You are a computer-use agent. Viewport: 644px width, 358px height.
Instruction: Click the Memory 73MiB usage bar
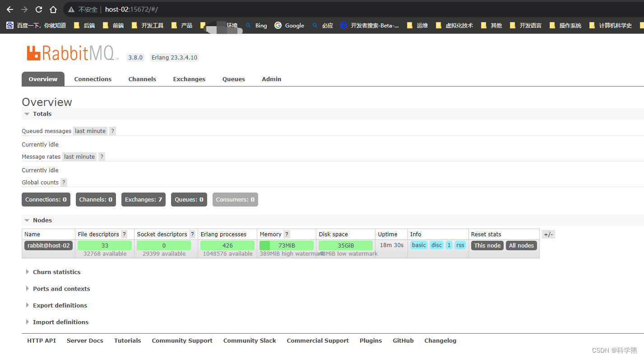[x=287, y=246]
